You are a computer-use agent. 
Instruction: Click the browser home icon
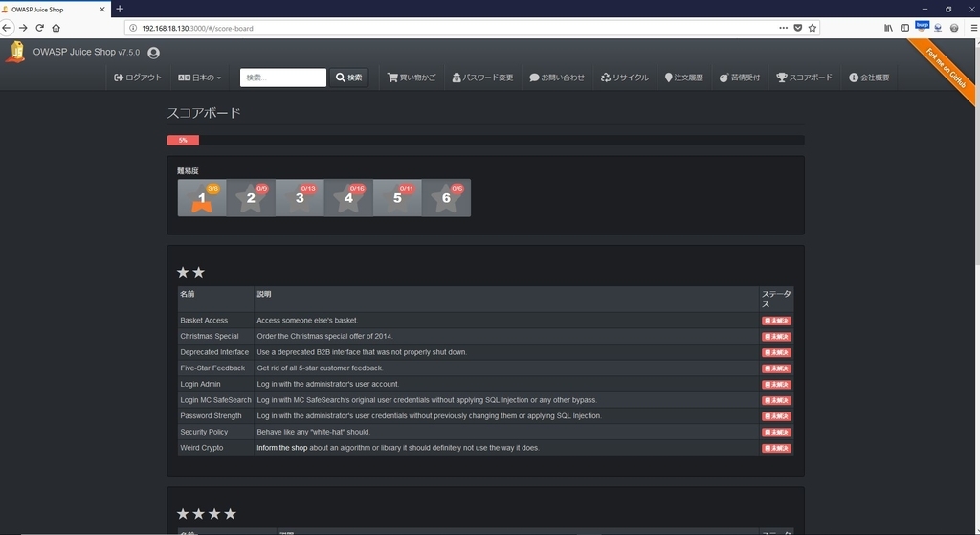56,28
